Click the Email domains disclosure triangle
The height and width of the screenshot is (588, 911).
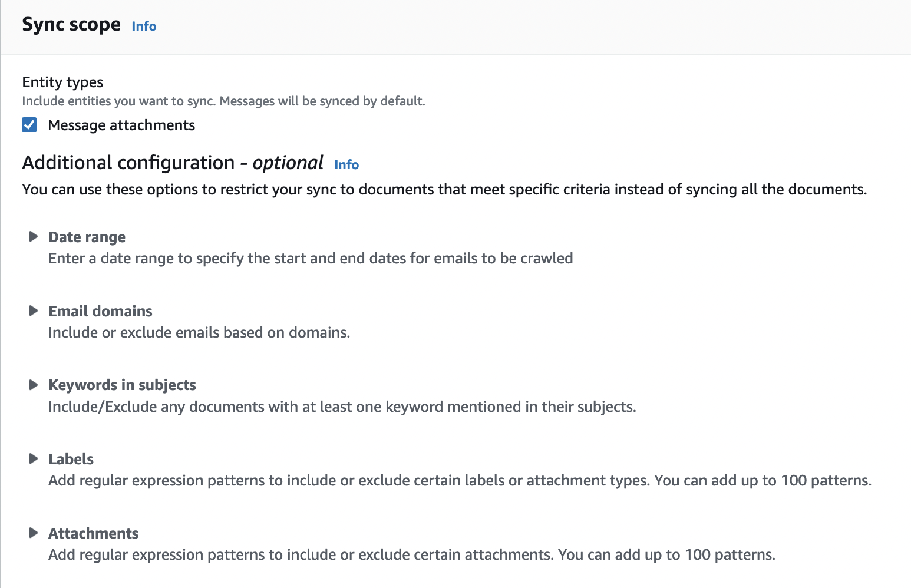point(34,311)
